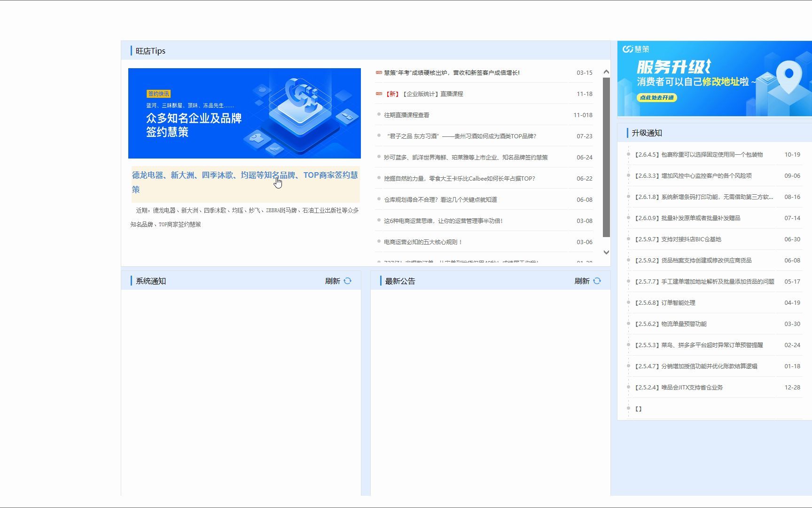
Task: Click date 11-018 beside 往期直播课程查看
Action: (x=583, y=115)
